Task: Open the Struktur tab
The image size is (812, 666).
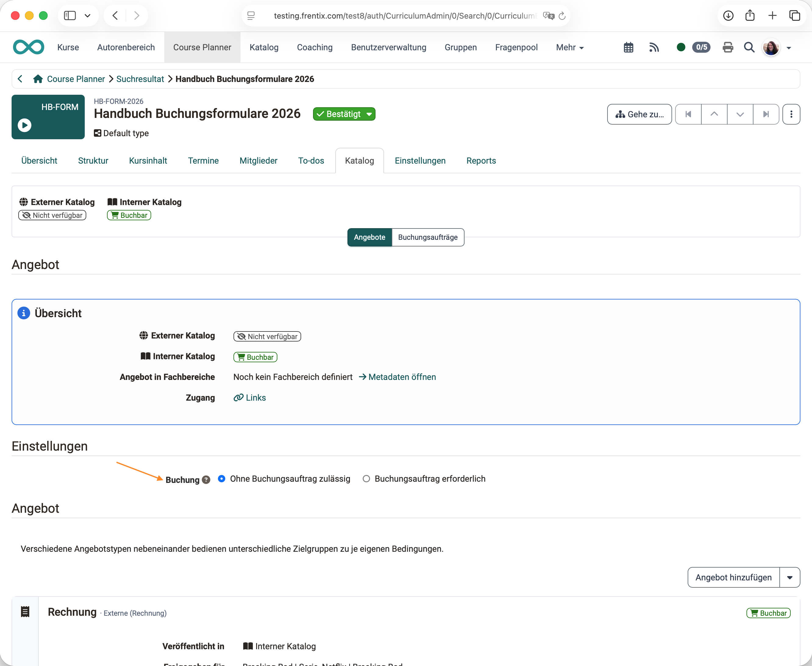Action: click(93, 161)
